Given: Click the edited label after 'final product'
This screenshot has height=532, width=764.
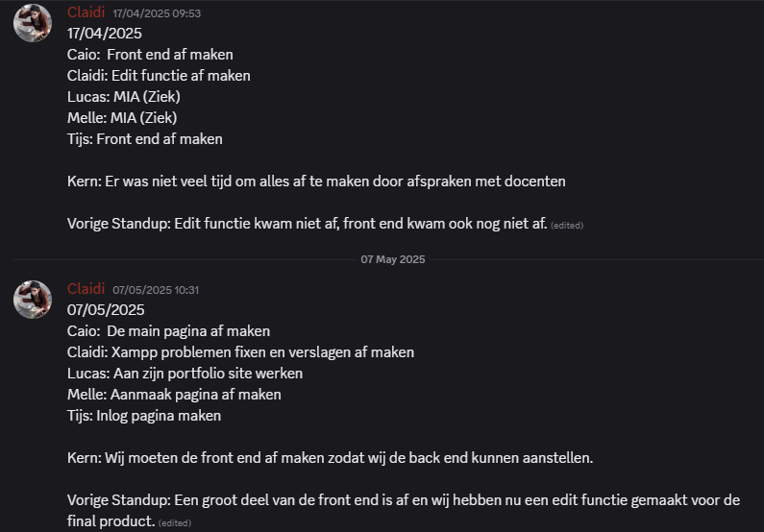Looking at the screenshot, I should click(174, 522).
